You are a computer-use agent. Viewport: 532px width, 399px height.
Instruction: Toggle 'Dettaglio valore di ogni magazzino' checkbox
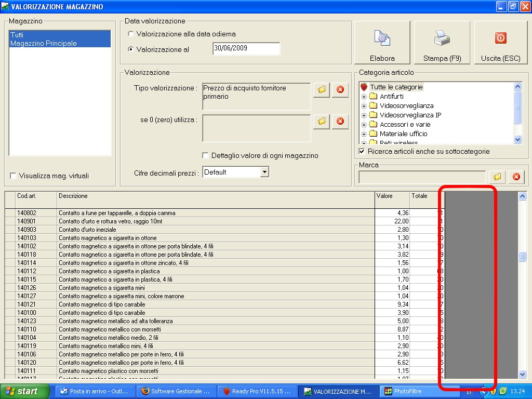(205, 156)
